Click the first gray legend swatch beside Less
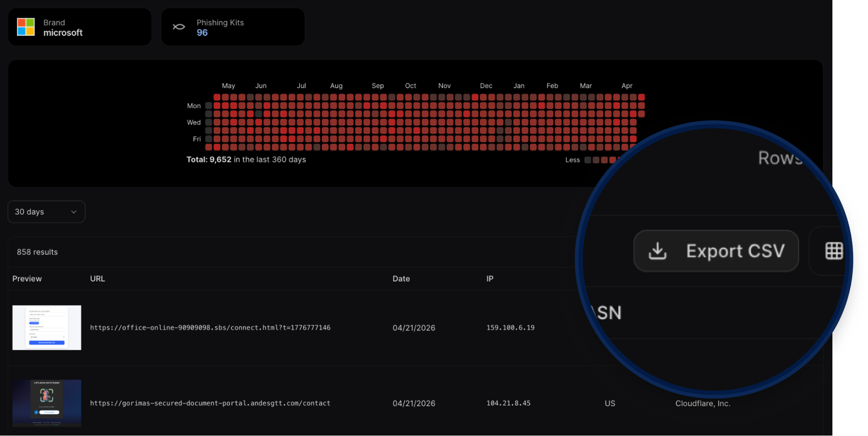 coord(587,160)
